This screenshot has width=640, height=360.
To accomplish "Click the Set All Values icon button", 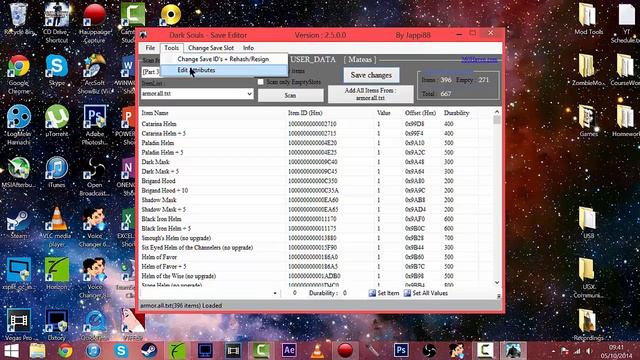I will point(426,293).
